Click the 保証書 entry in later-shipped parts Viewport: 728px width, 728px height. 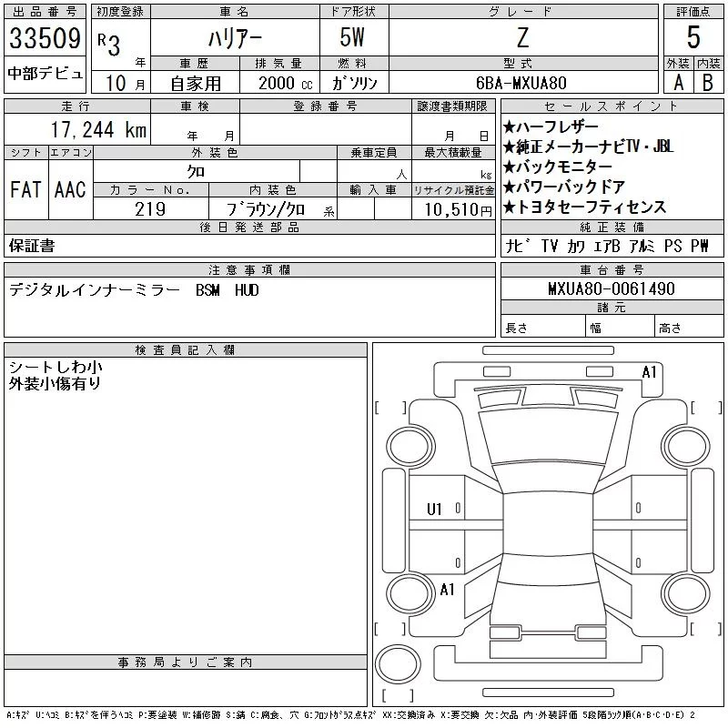pos(32,246)
